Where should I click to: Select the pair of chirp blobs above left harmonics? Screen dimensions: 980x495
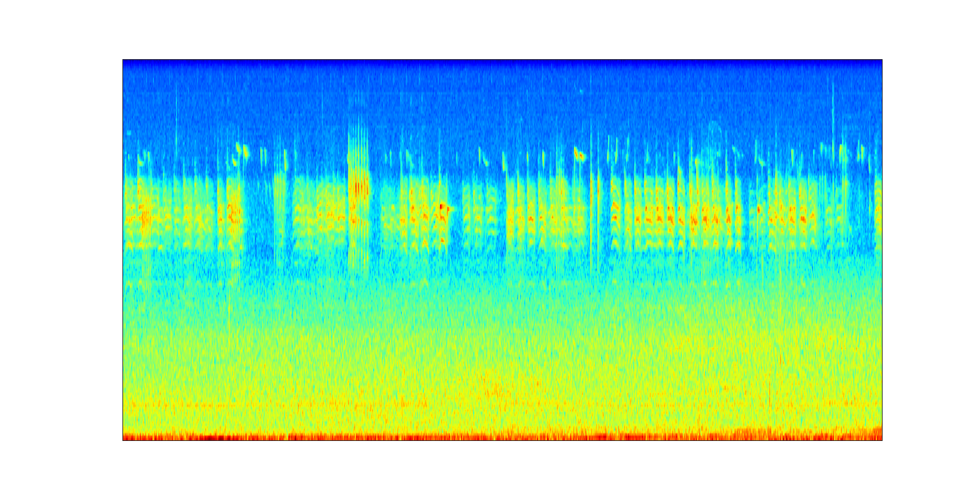tap(241, 151)
